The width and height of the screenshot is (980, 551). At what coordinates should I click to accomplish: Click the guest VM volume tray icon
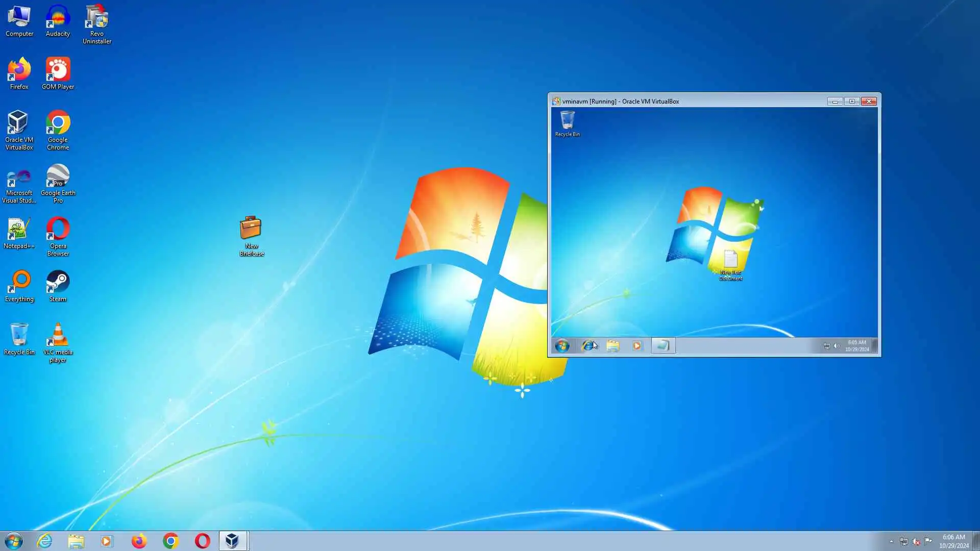click(x=837, y=346)
